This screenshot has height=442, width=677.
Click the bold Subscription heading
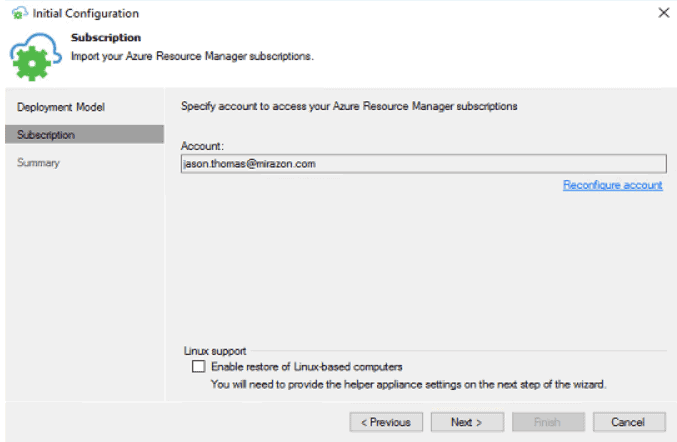106,38
